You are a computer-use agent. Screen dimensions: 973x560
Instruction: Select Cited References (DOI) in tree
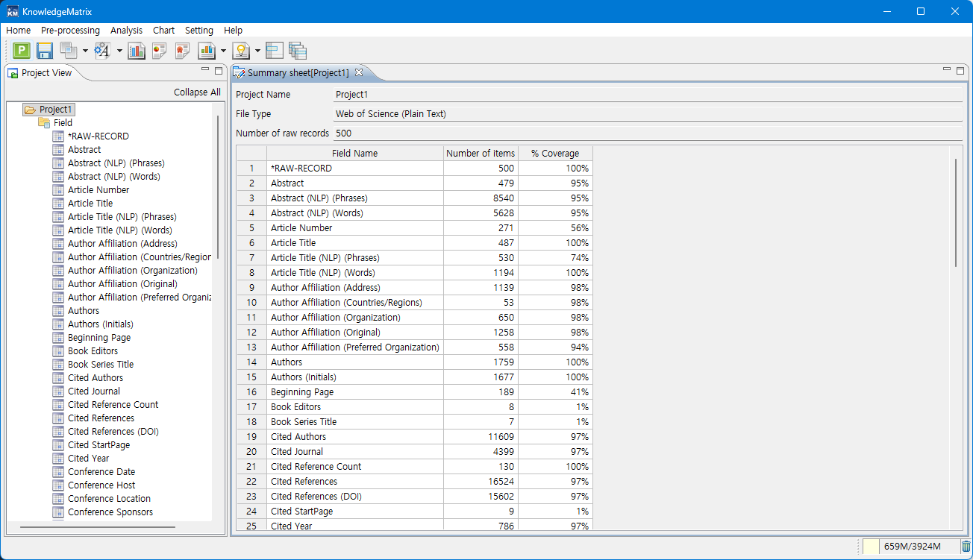tap(113, 432)
